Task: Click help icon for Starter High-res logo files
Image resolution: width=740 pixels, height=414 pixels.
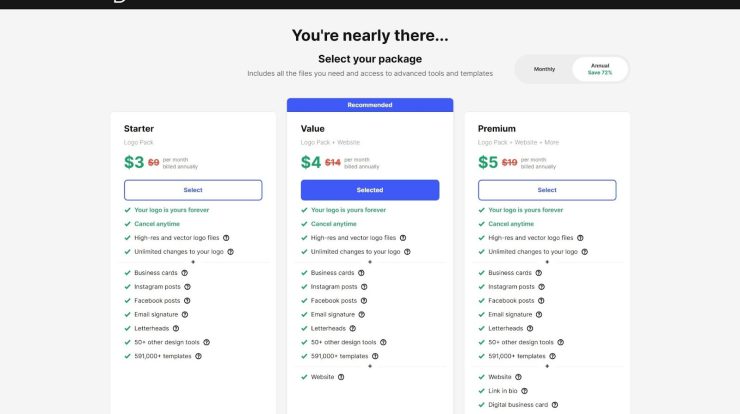Action: [x=226, y=238]
